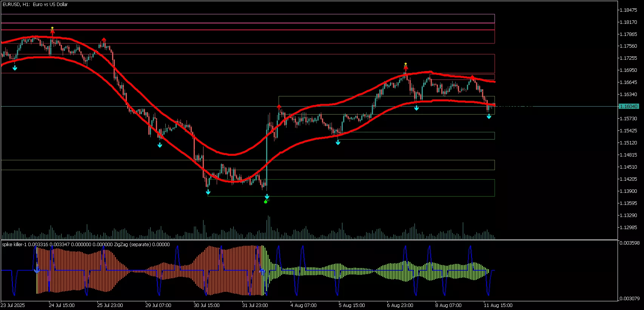Click the 1.16645 price label
Viewport: 644px width, 310px height.
tap(629, 82)
